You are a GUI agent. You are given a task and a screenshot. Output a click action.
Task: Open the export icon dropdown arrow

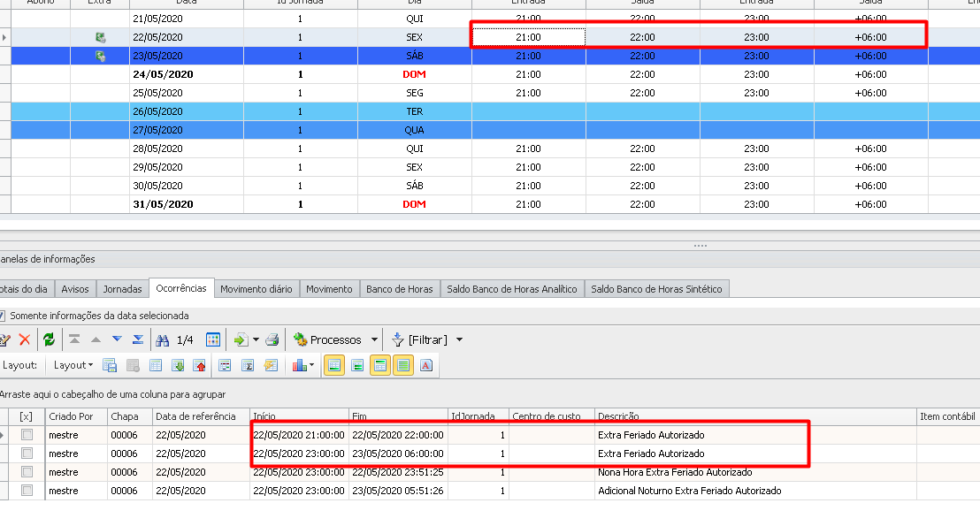[x=256, y=339]
